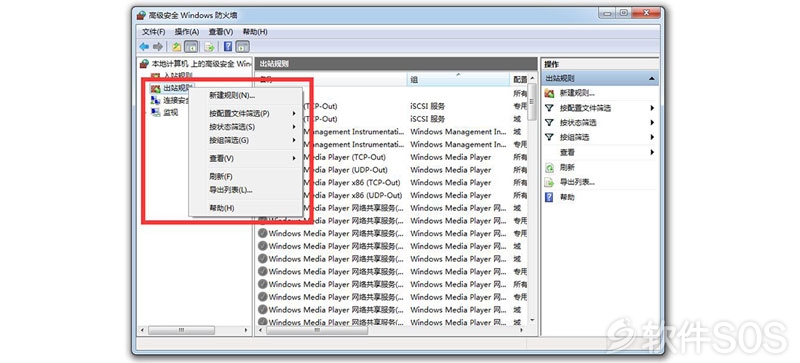Toggle the Show/Hide action pane toolbar icon
Image resolution: width=800 pixels, height=363 pixels.
coord(243,47)
